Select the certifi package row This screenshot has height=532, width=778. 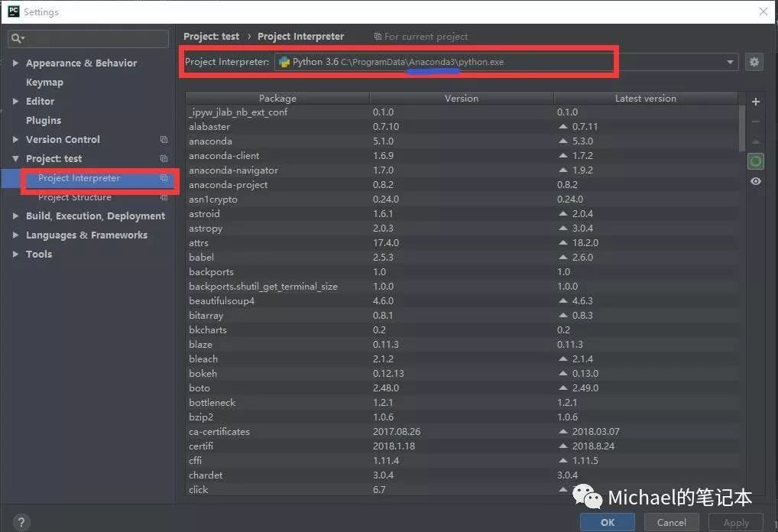(462, 446)
